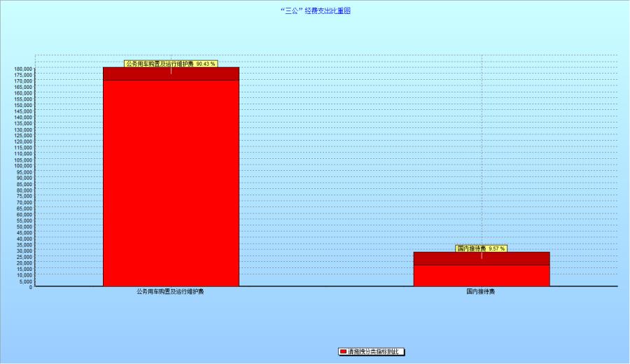This screenshot has height=364, width=630.
Task: Select the 90.43 % data label
Action: (171, 64)
